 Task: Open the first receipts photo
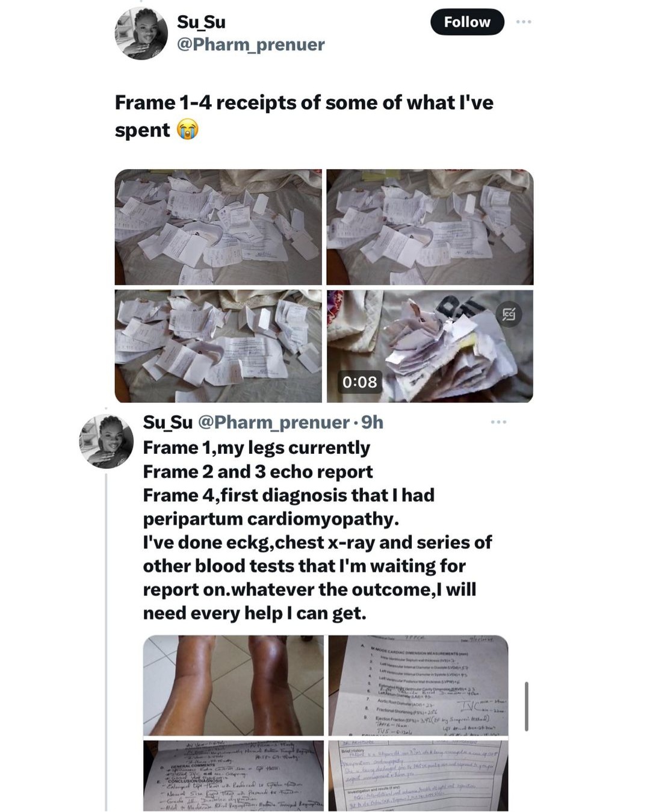pos(218,227)
